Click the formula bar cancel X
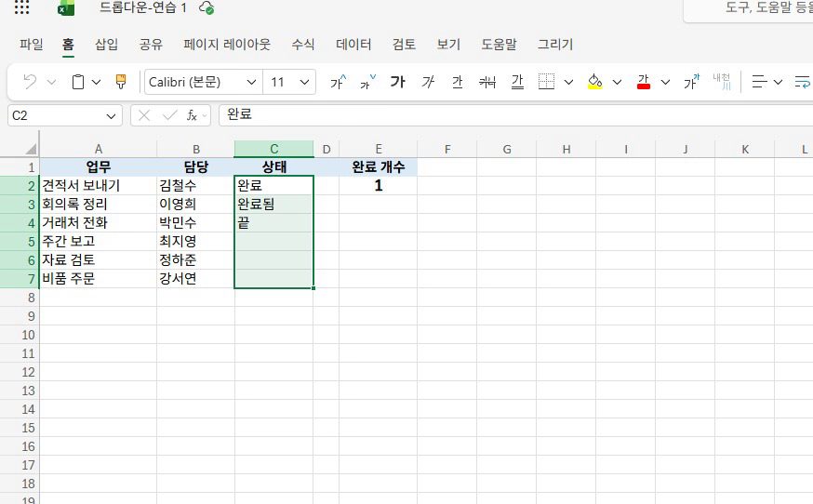The height and width of the screenshot is (504, 813). pyautogui.click(x=144, y=115)
